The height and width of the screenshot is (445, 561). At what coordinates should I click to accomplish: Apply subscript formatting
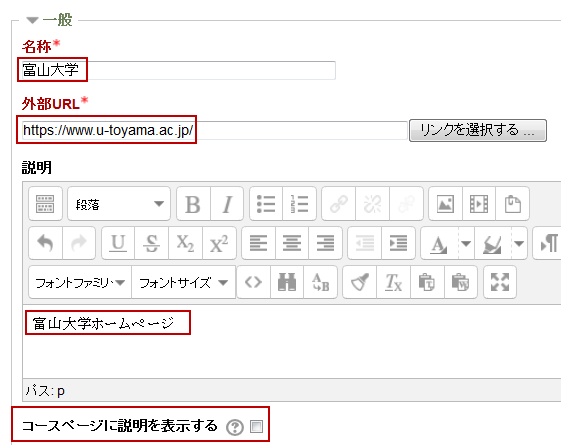click(x=185, y=243)
